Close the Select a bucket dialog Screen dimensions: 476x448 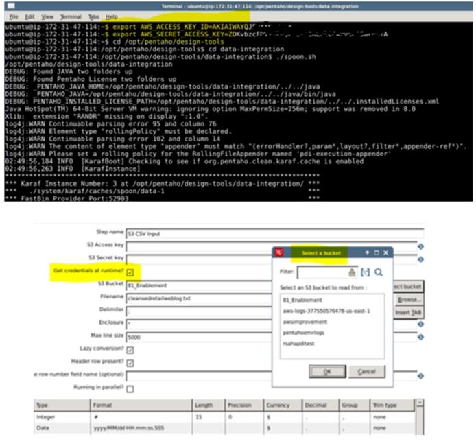click(x=386, y=252)
